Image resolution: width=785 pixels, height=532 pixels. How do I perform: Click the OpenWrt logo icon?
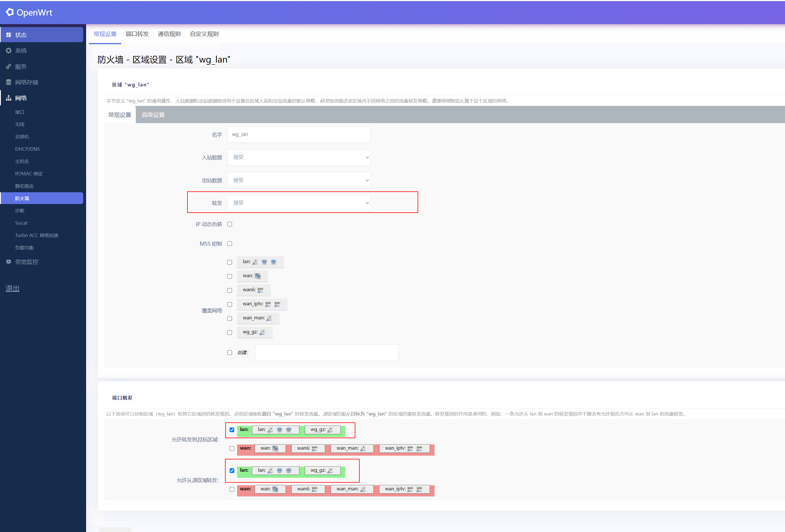tap(10, 12)
